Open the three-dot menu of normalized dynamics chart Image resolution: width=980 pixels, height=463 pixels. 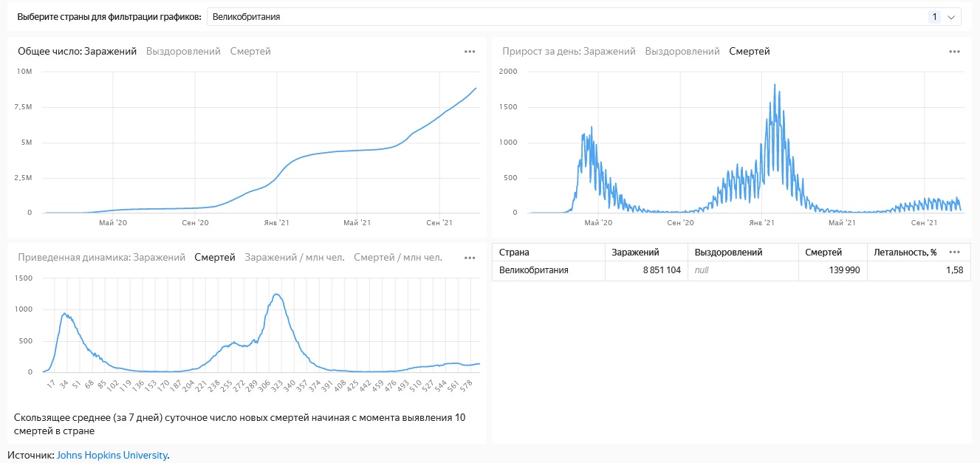(x=470, y=258)
